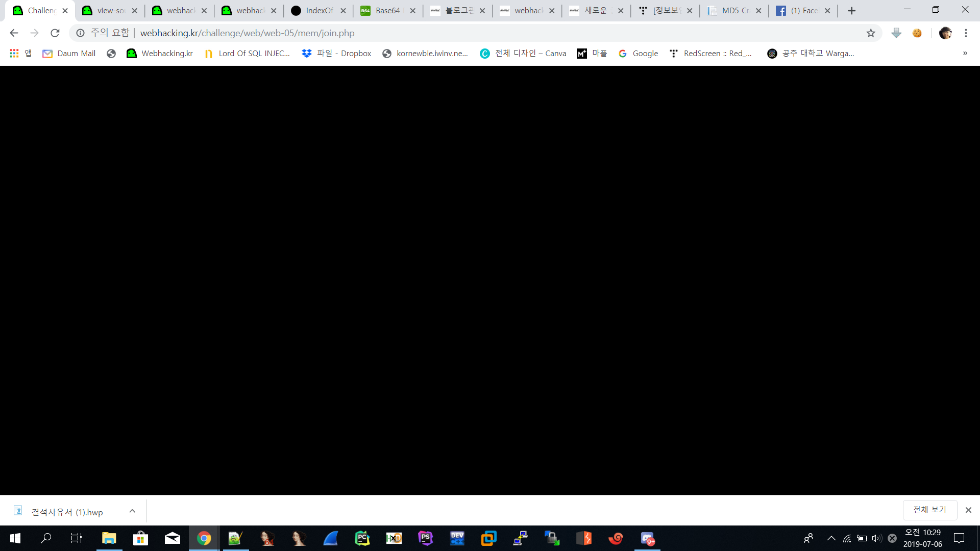Click the site info warning icon
Screen dimensions: 980x551
pyautogui.click(x=80, y=33)
